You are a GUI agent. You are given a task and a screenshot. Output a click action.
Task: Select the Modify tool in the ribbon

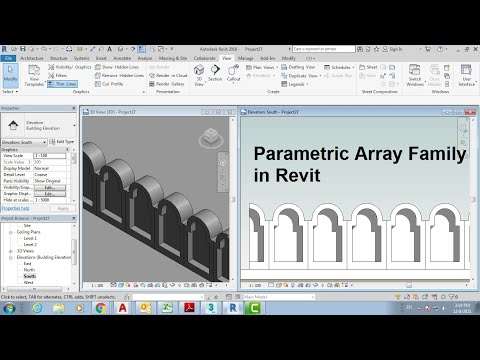(x=10, y=75)
